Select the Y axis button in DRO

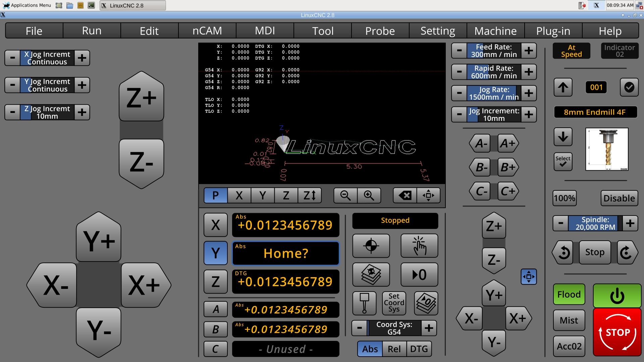(x=216, y=253)
